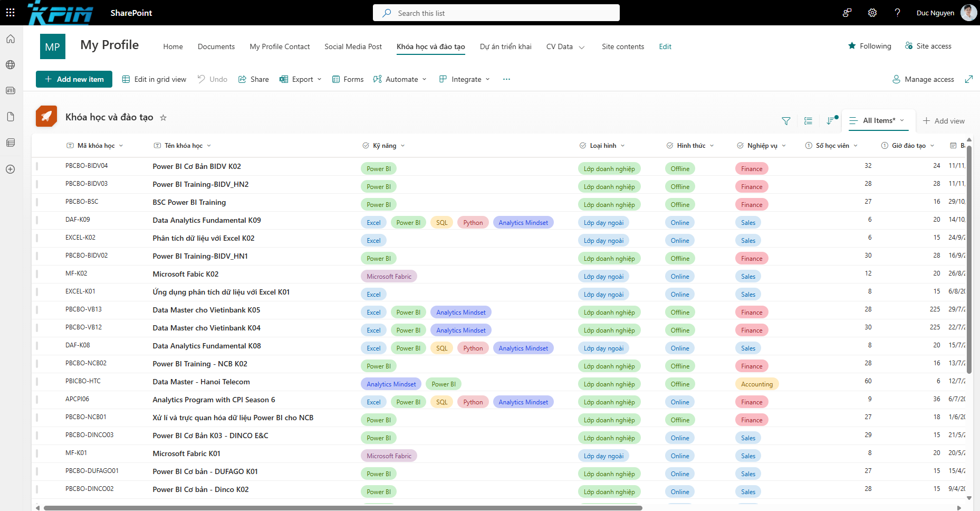Go to home icon in left rail
The height and width of the screenshot is (511, 980).
pyautogui.click(x=11, y=39)
